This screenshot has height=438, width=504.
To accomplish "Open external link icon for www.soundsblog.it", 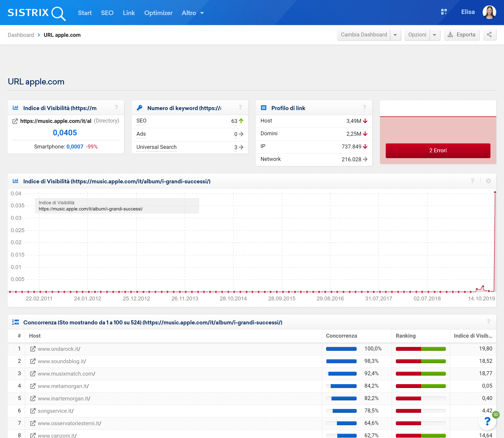I will pos(33,361).
